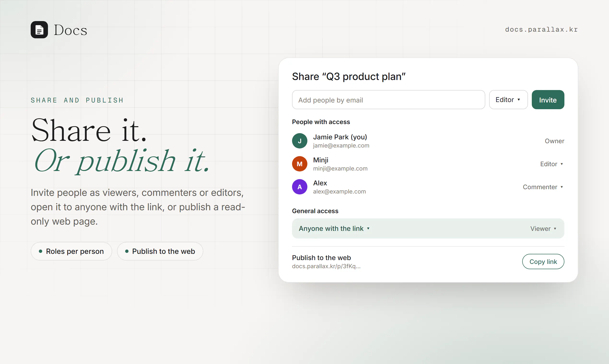This screenshot has width=609, height=364.
Task: Click the General access heading
Action: coord(315,211)
